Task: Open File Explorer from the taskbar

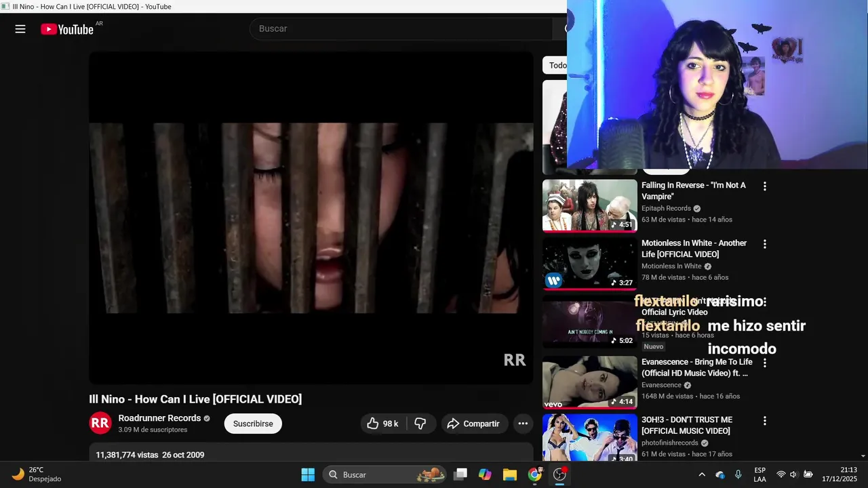Action: [510, 474]
